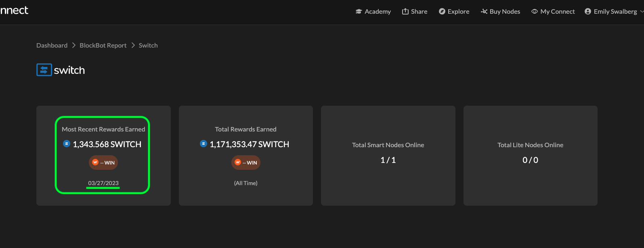
Task: Click SWITCH coin icon in Most Recent Rewards
Action: coord(67,144)
